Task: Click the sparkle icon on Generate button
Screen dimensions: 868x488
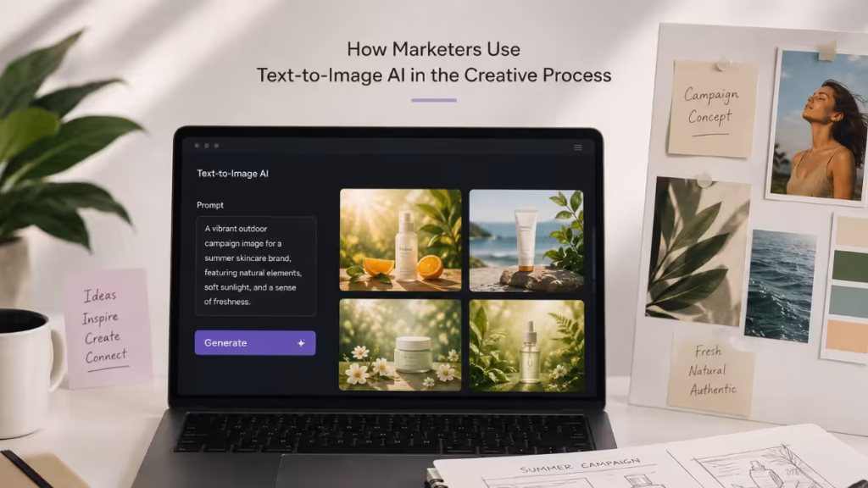Action: click(x=301, y=343)
